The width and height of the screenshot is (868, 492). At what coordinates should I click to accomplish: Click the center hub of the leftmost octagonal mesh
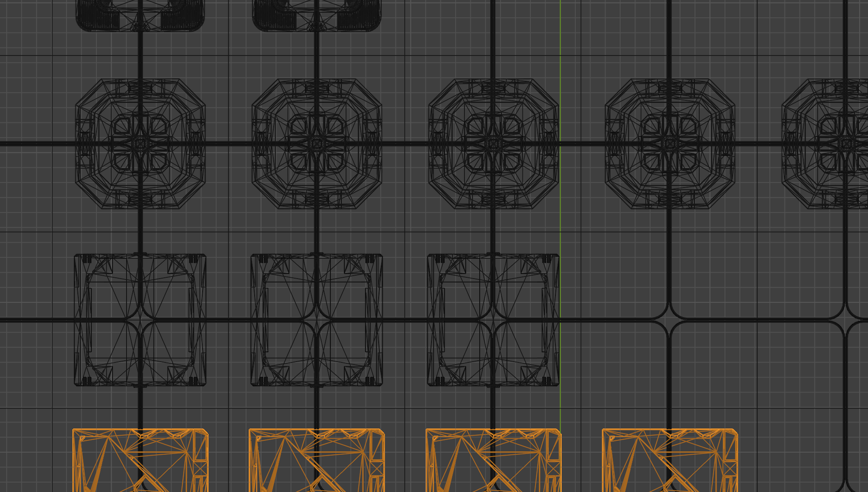(x=140, y=144)
